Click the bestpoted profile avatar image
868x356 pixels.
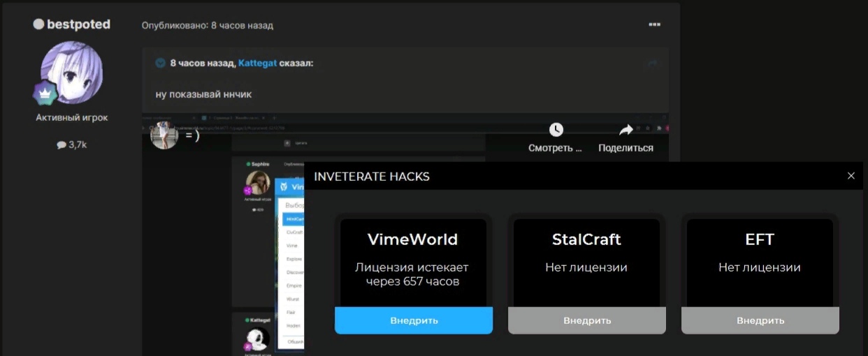coord(72,72)
